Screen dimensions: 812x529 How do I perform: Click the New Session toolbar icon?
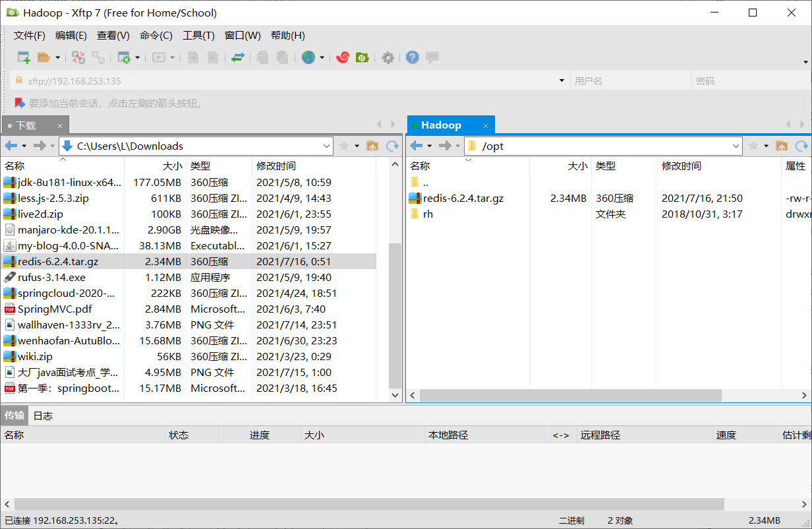(x=24, y=57)
